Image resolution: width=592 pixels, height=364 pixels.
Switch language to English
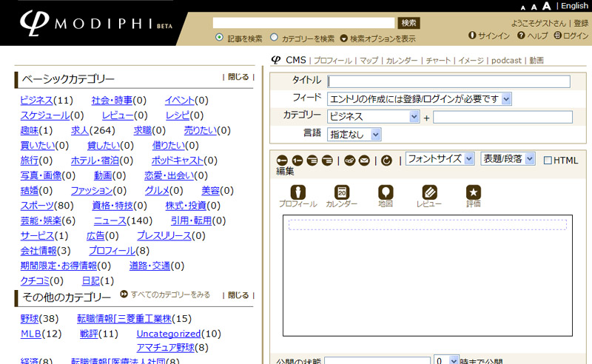[x=574, y=6]
